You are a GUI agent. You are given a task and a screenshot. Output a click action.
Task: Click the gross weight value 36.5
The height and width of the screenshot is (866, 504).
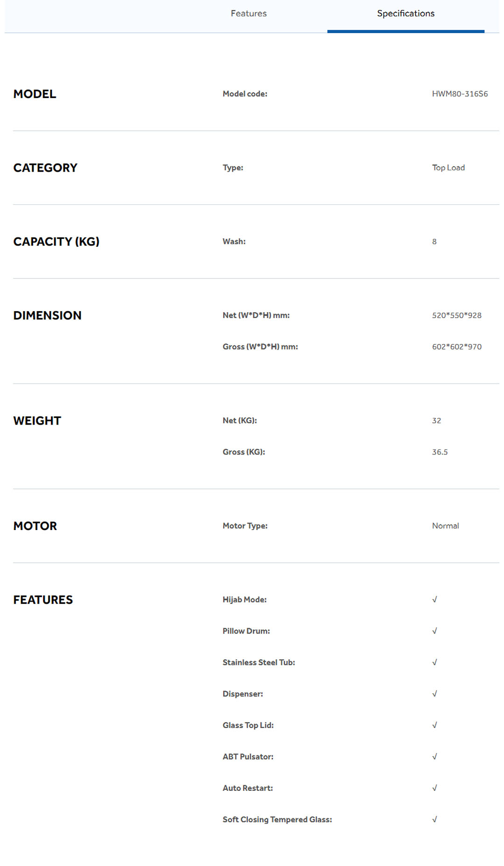click(440, 452)
